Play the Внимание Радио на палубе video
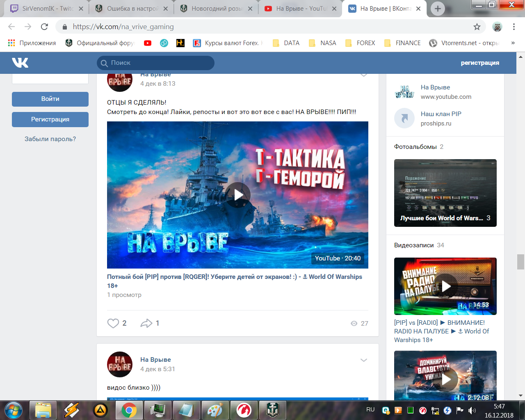The width and height of the screenshot is (525, 420). 445,286
